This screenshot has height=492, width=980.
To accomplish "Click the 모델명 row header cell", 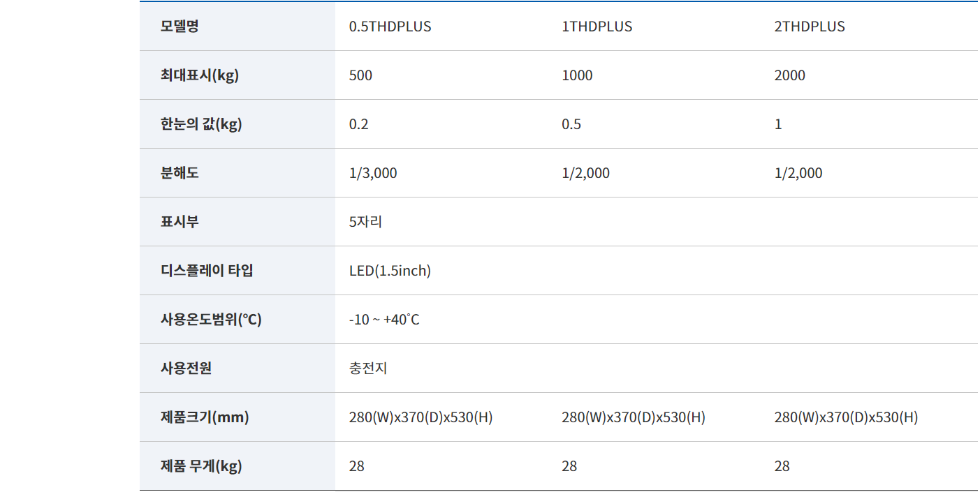I will coord(180,27).
